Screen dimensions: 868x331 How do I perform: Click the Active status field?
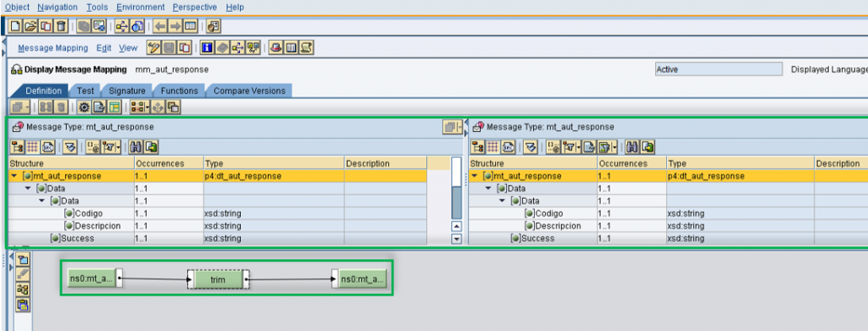coord(719,69)
